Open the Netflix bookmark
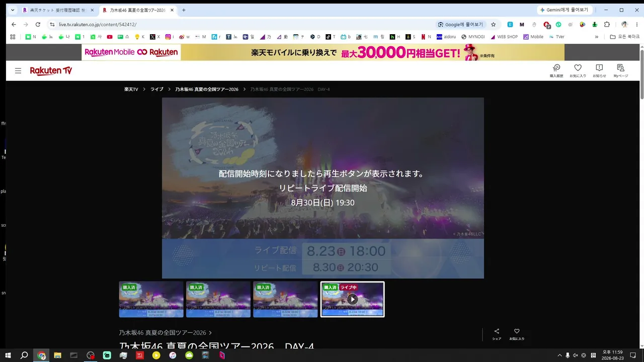 pos(426,37)
